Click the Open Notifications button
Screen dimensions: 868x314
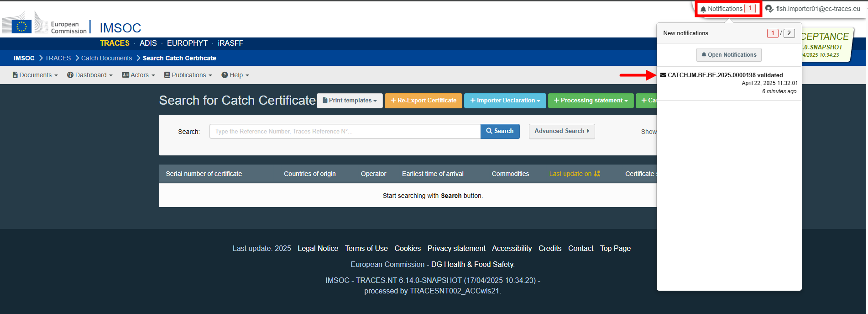(729, 55)
